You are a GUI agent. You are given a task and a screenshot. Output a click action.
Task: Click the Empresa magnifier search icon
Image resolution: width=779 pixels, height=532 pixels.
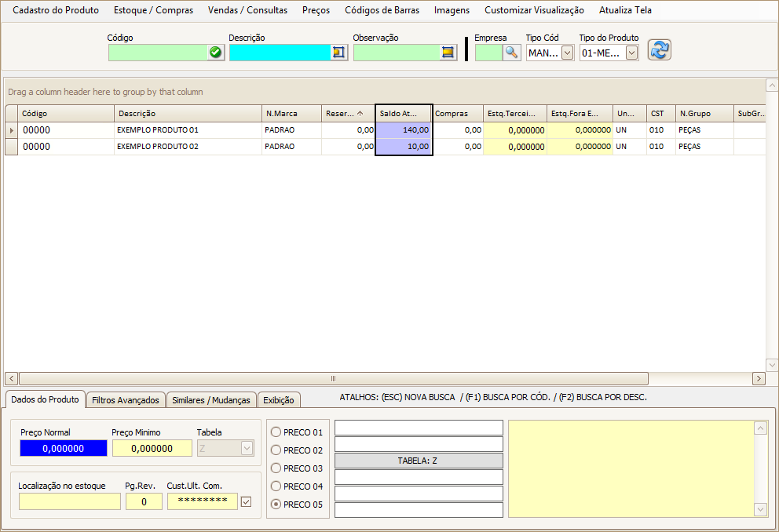(511, 53)
